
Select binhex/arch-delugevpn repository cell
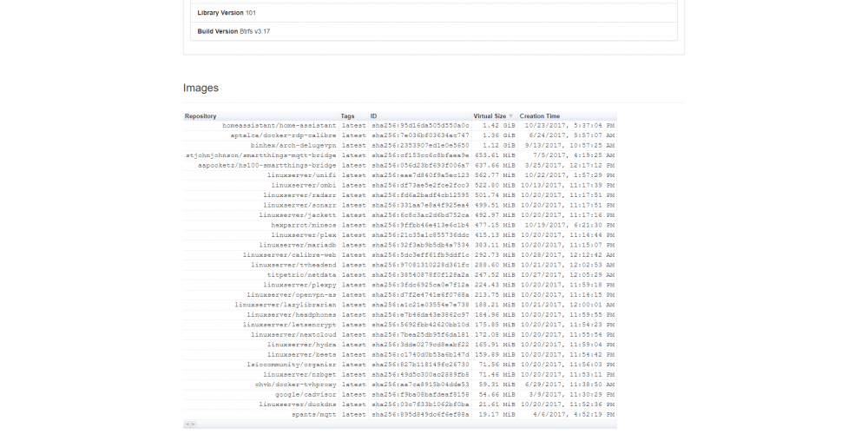[x=293, y=146]
